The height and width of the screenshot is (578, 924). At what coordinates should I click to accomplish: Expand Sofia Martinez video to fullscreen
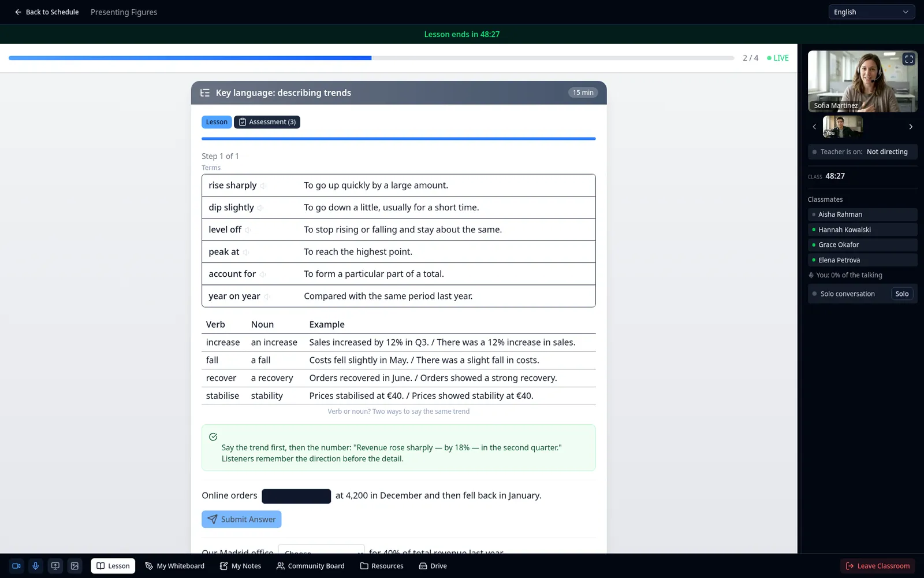point(909,59)
